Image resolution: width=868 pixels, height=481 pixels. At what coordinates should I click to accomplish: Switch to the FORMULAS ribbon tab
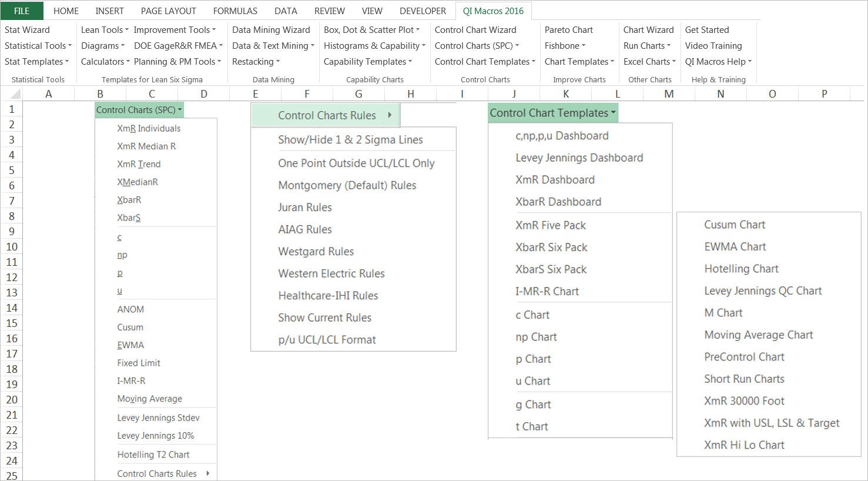tap(235, 11)
